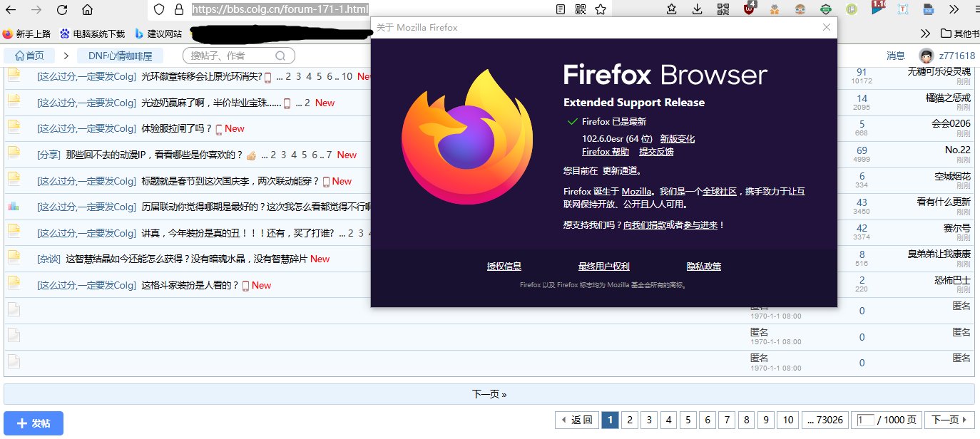Click the tracking protection shield icon

[x=159, y=9]
